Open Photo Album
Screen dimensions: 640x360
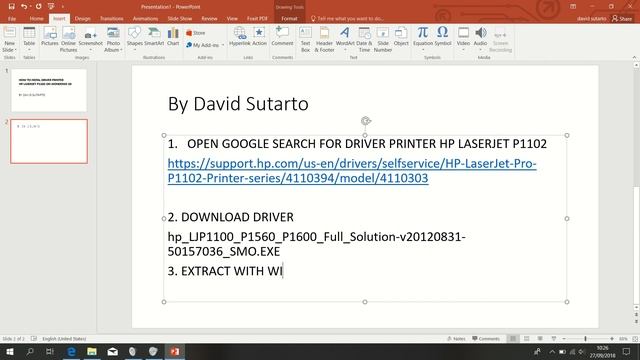[113, 39]
